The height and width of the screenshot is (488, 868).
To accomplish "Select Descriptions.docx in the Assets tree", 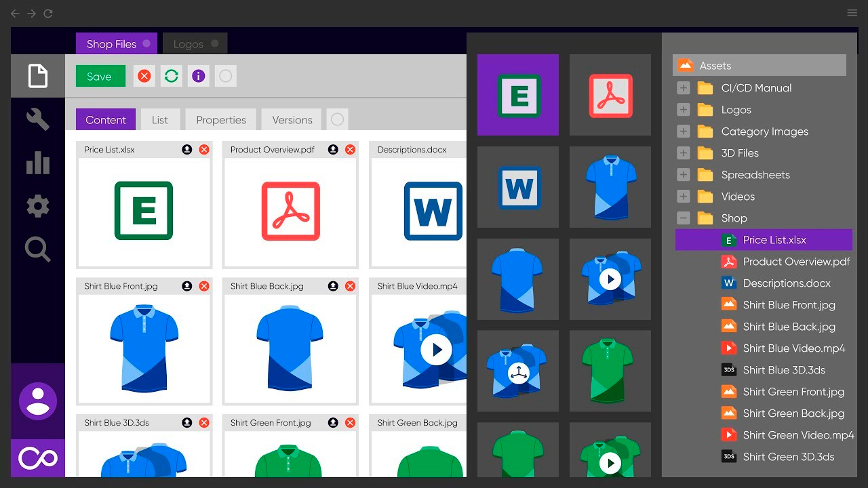I will point(776,283).
